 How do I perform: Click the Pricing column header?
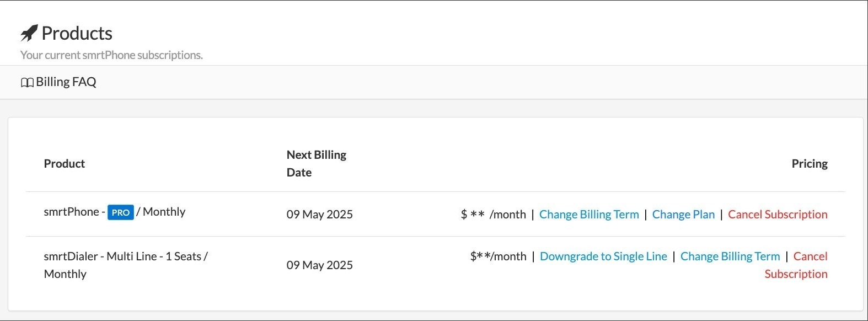809,164
